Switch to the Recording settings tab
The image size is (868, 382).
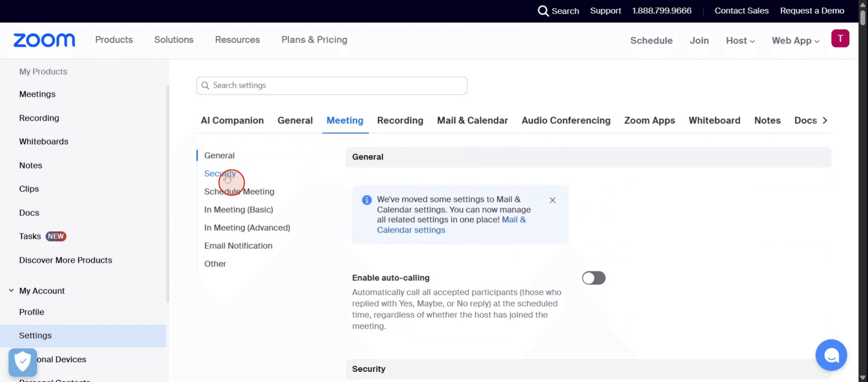click(400, 120)
